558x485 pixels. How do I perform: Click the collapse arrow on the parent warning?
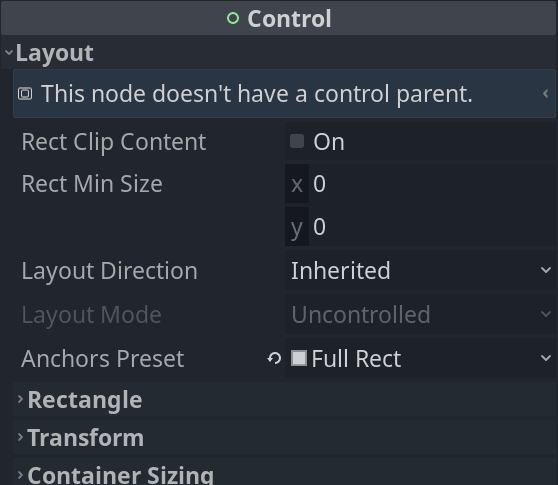tap(545, 94)
